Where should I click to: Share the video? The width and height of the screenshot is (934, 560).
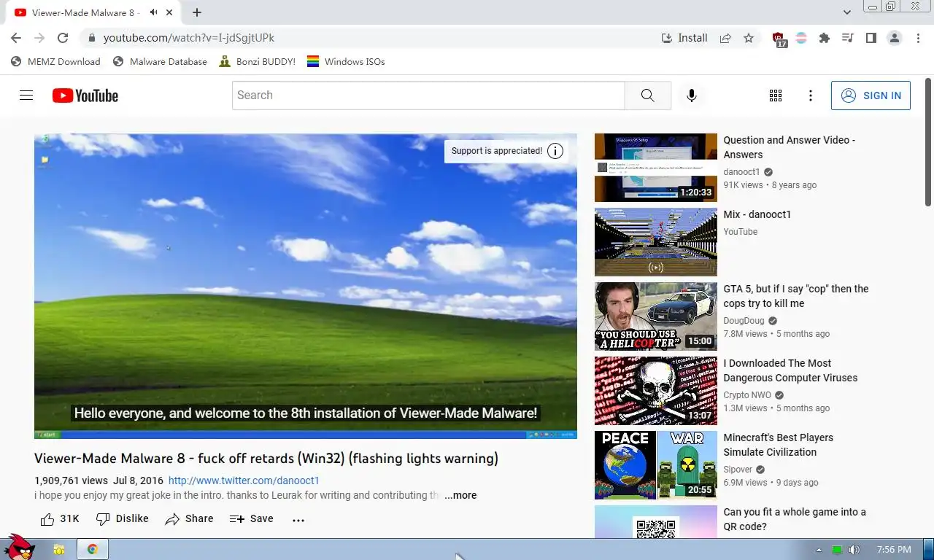(x=190, y=519)
